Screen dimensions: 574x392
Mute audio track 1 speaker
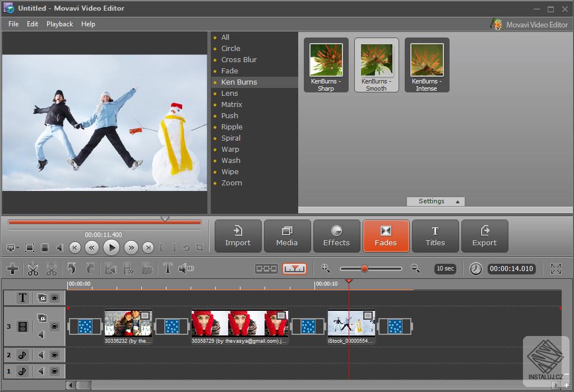point(41,371)
